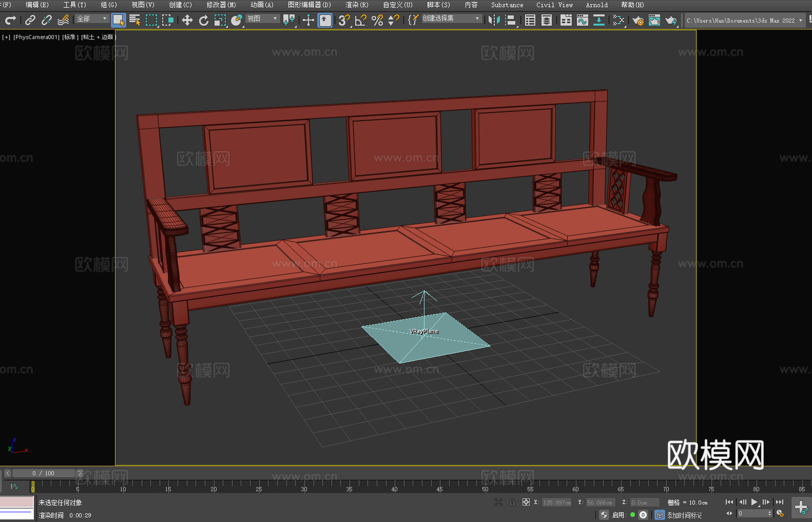Open the 修改器(M) menu
The image size is (812, 522).
[x=221, y=5]
